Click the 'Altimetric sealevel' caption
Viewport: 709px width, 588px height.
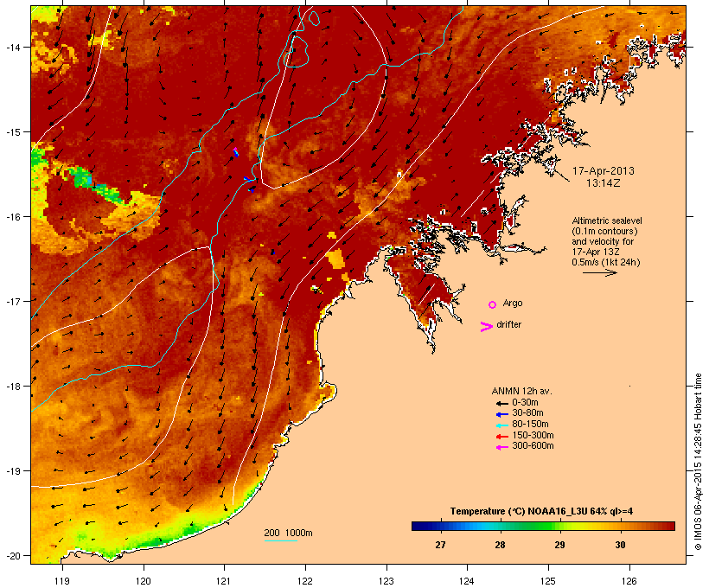tap(607, 220)
